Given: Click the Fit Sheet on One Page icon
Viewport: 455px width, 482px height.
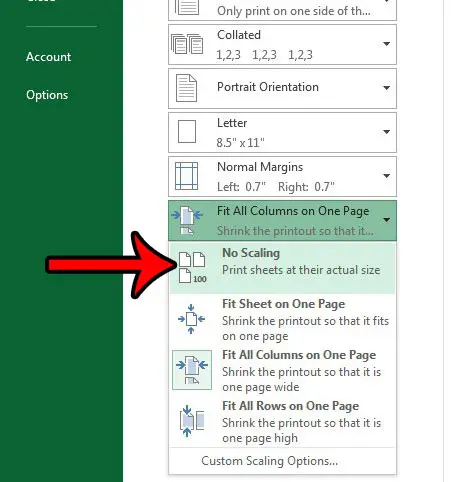Looking at the screenshot, I should (x=191, y=319).
